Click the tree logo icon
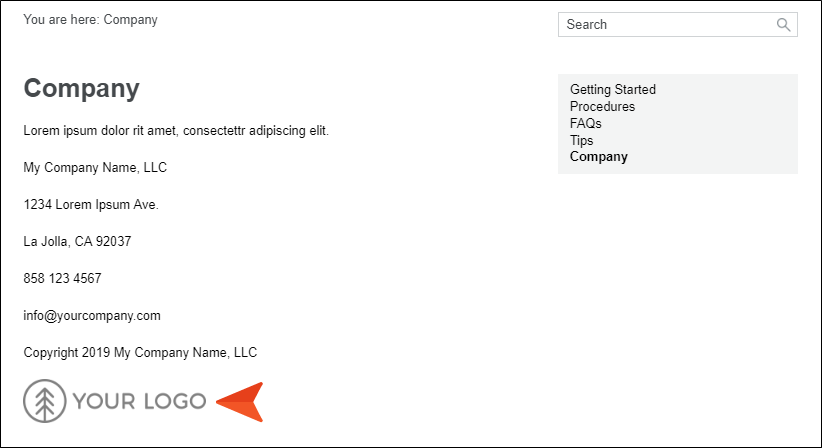 [45, 401]
